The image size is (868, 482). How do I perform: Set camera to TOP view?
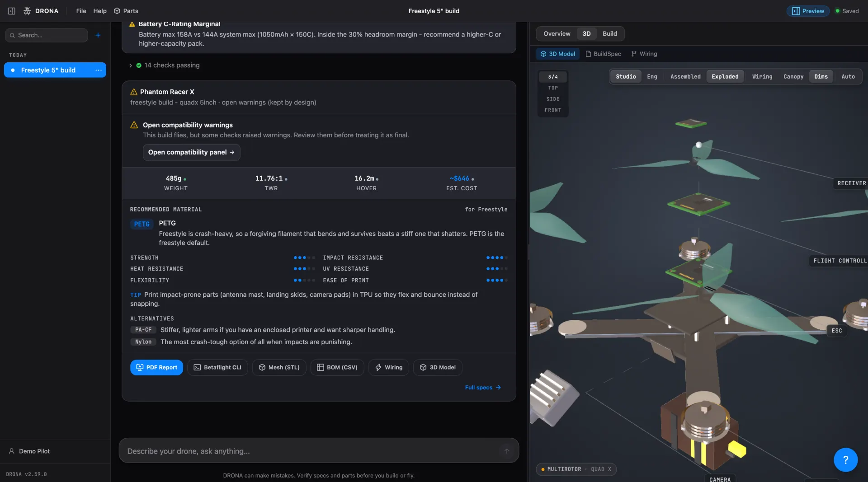tap(553, 88)
